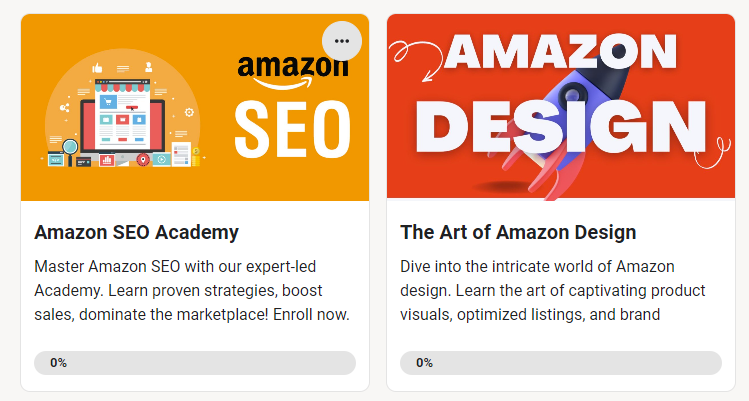
Task: Click The Art of Amazon Design progress bar
Action: click(561, 363)
